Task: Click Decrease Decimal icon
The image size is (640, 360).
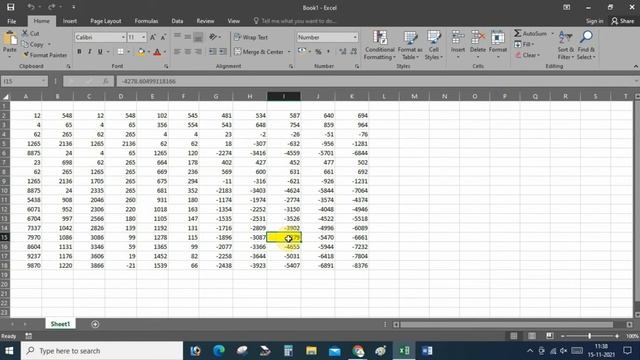Action: point(353,52)
